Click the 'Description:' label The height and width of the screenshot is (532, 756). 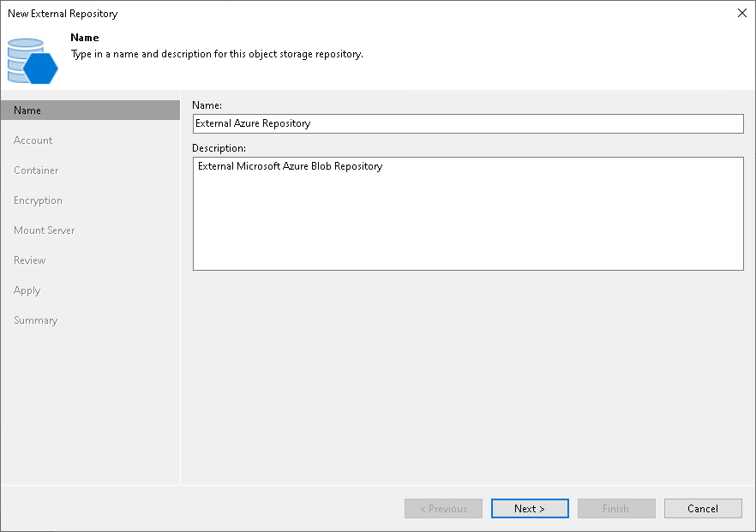219,148
